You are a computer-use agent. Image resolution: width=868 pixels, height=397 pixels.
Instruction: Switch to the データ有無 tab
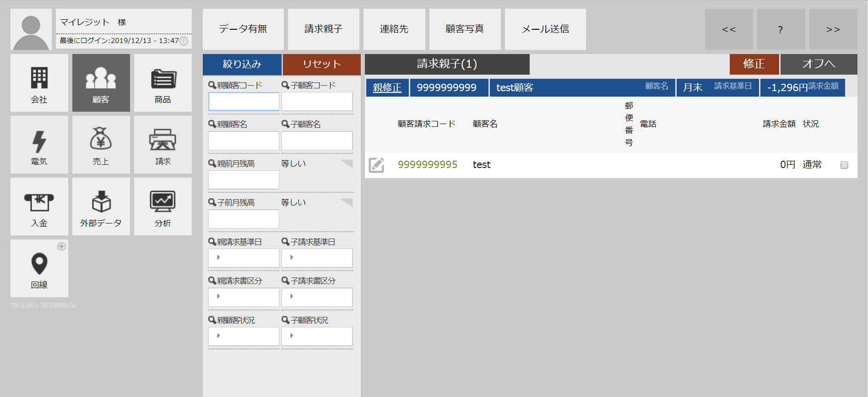click(243, 29)
